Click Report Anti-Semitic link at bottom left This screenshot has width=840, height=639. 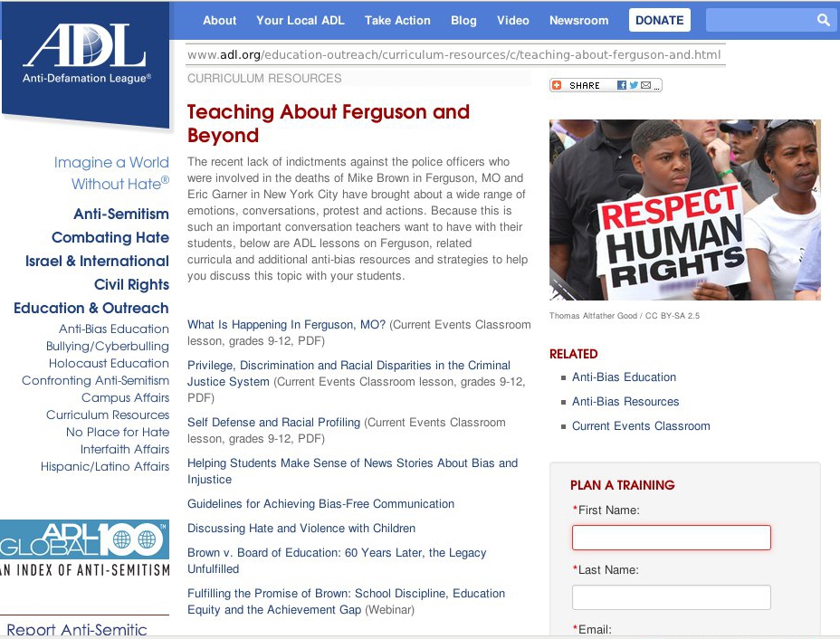pyautogui.click(x=77, y=630)
